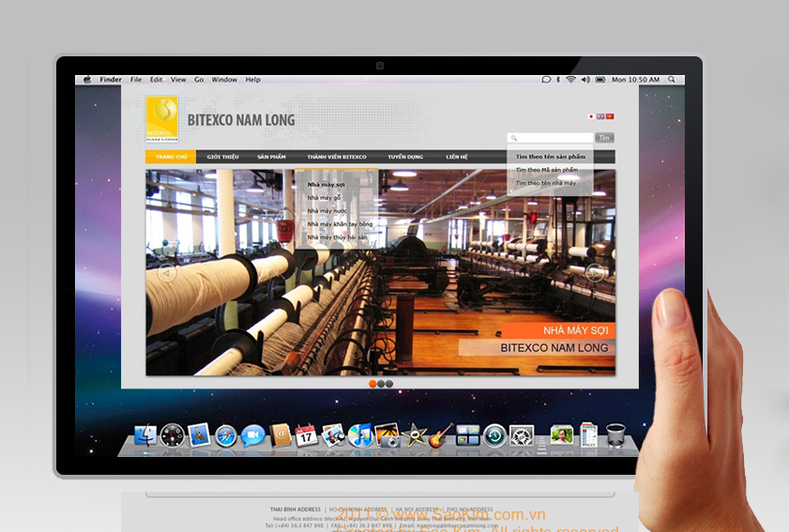Open the Window menu
Image resolution: width=789 pixels, height=532 pixels.
224,80
